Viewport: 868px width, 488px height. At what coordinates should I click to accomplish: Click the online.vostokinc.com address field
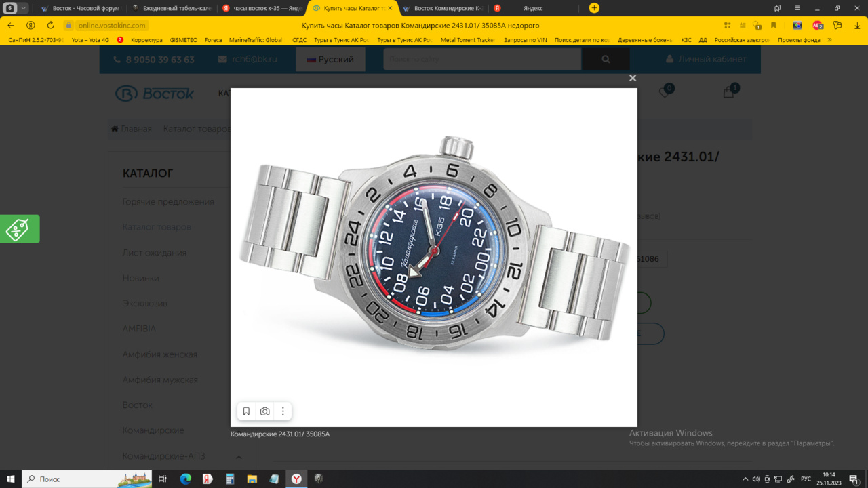112,25
